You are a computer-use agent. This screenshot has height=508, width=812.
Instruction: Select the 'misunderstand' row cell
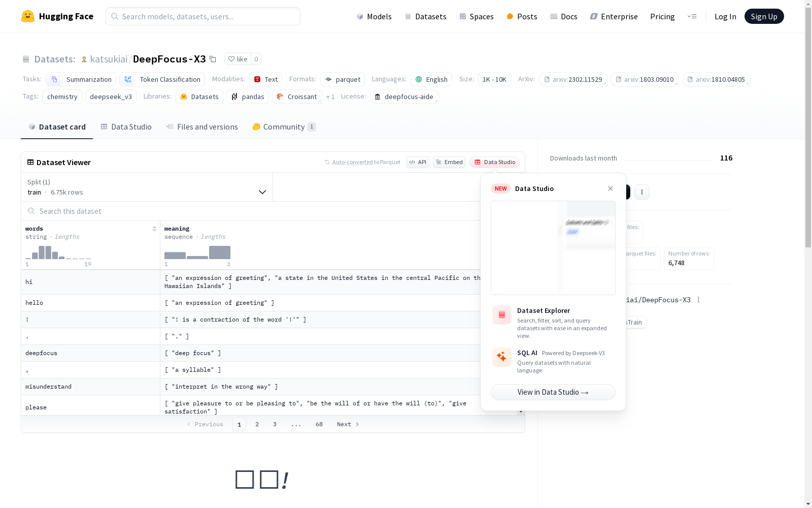pyautogui.click(x=90, y=387)
